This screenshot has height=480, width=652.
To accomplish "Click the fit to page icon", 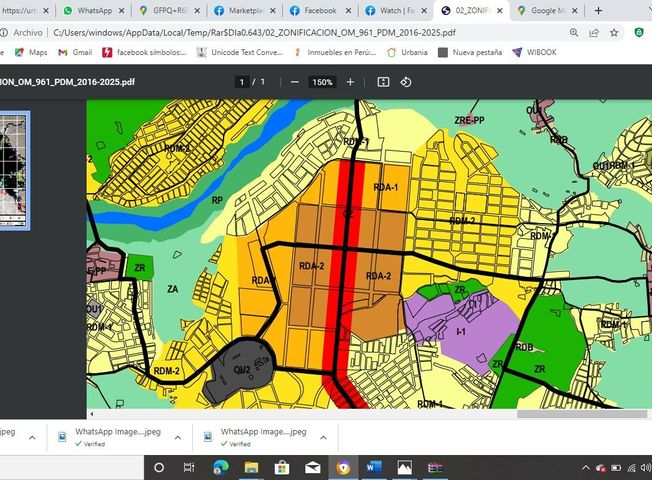I will [383, 82].
